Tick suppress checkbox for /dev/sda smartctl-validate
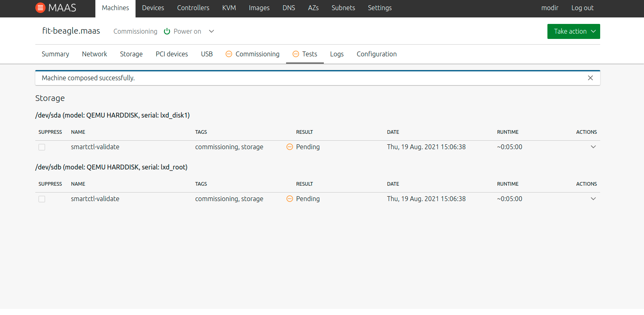This screenshot has height=315, width=644. click(x=42, y=147)
